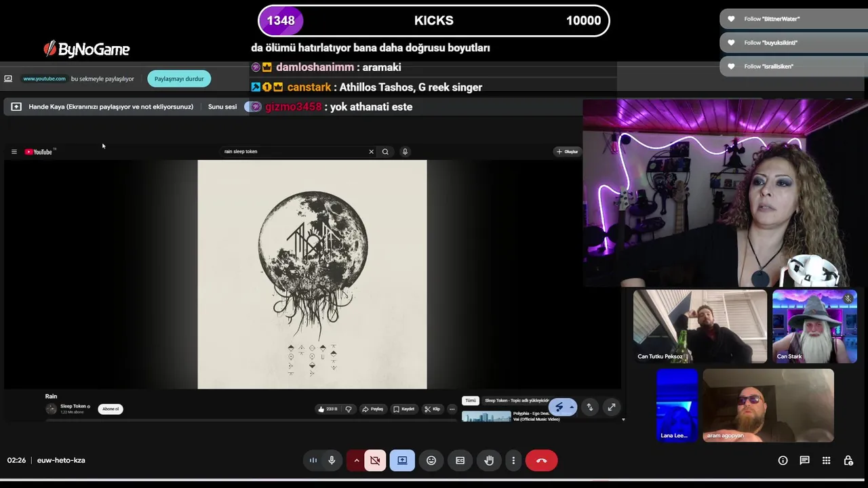Click the muted mic icon on Can Stark's tile

pyautogui.click(x=848, y=298)
